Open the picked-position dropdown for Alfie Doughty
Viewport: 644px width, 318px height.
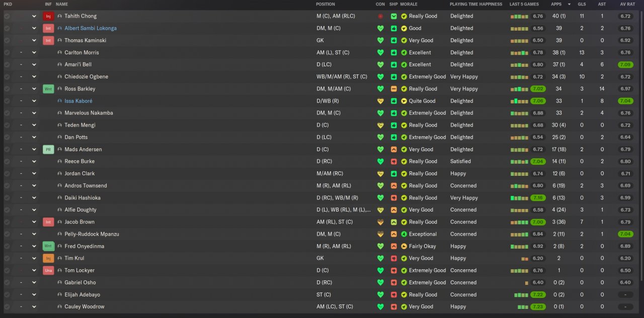(x=34, y=210)
